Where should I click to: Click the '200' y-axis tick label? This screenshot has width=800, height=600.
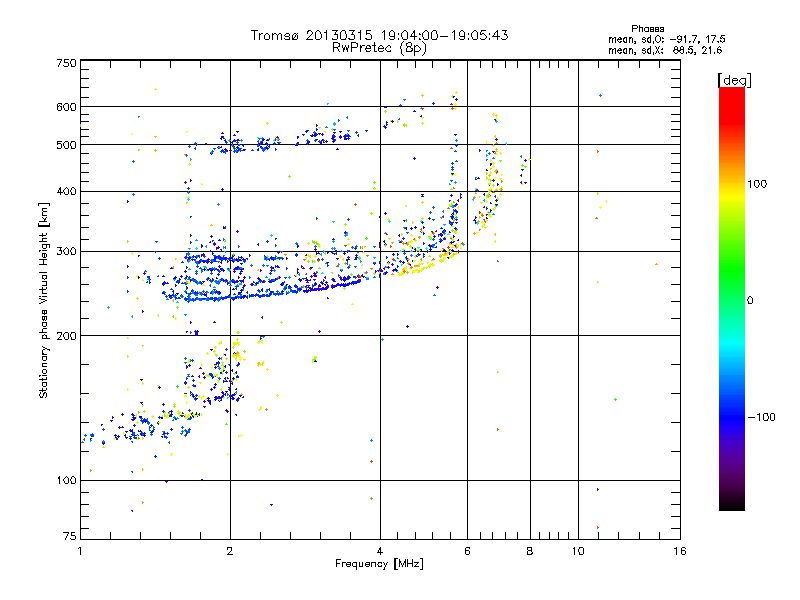coord(66,336)
